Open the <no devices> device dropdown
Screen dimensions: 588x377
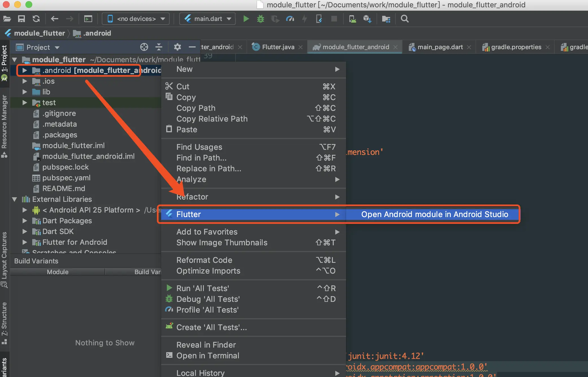tap(136, 19)
